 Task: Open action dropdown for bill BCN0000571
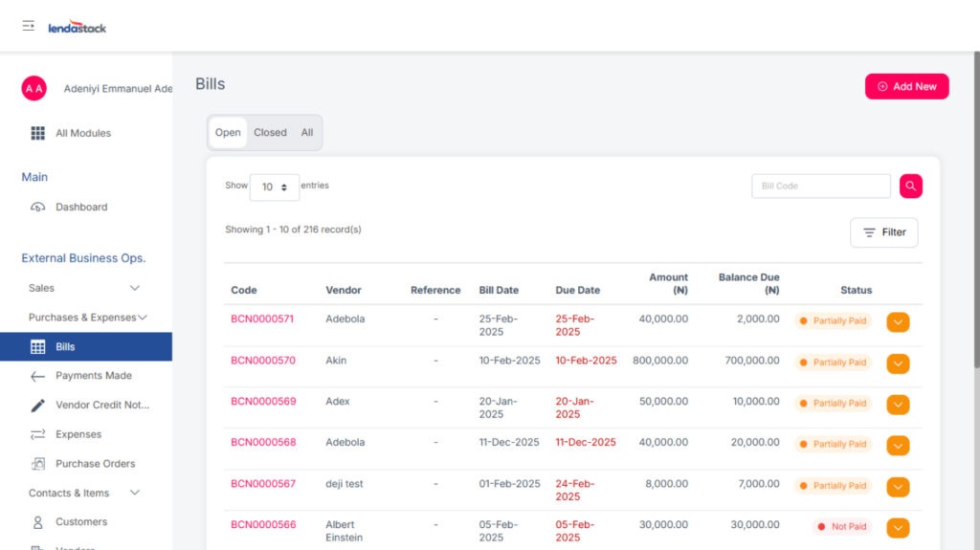(x=898, y=322)
